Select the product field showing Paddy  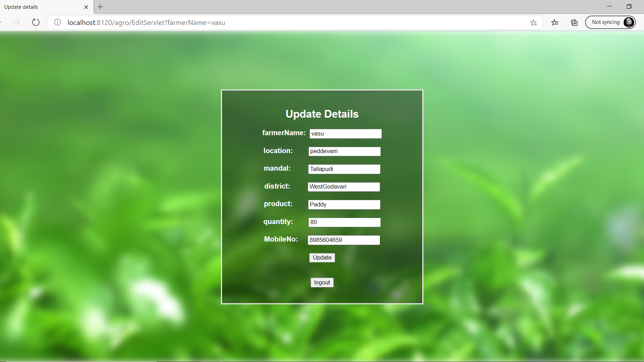[344, 204]
